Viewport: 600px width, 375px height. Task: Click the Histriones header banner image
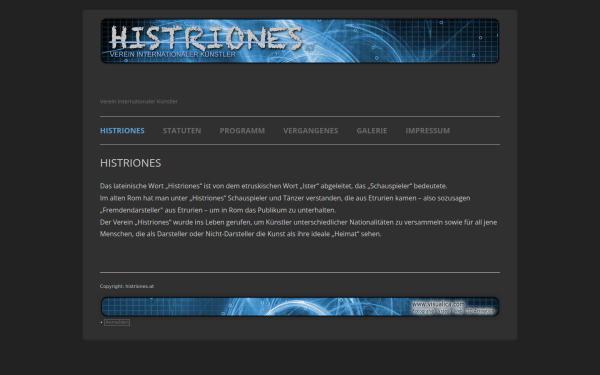tap(300, 41)
